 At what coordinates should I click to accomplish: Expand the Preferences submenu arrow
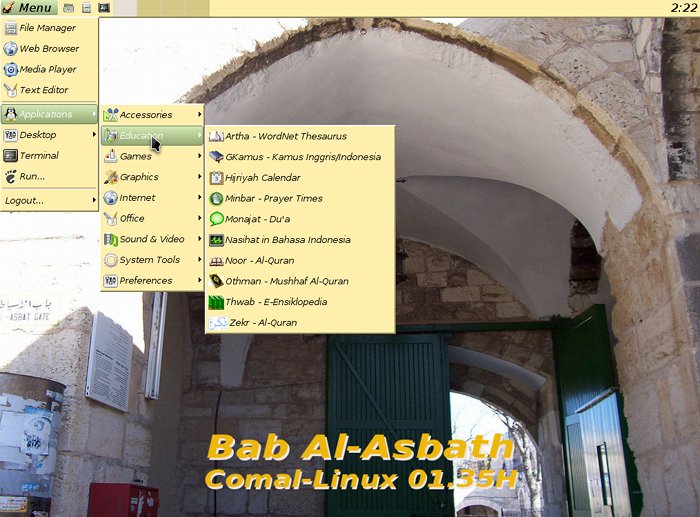199,280
